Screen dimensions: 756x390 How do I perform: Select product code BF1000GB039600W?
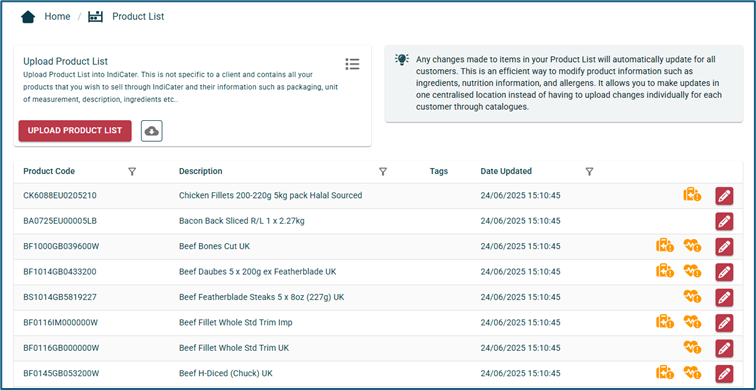tap(61, 246)
